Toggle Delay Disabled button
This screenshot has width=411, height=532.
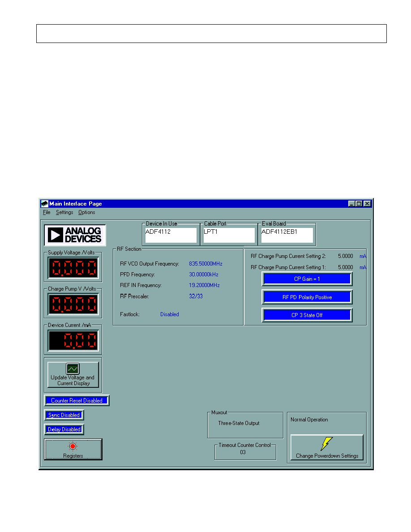[64, 429]
